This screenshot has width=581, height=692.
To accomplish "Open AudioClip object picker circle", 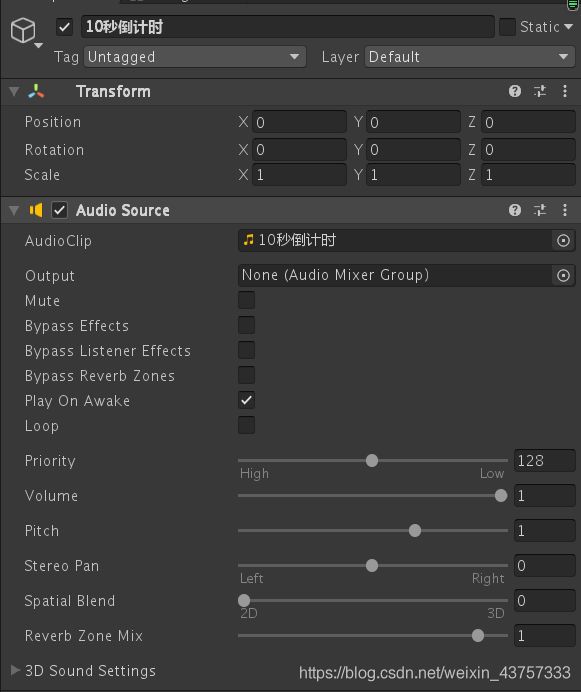I will [x=563, y=241].
